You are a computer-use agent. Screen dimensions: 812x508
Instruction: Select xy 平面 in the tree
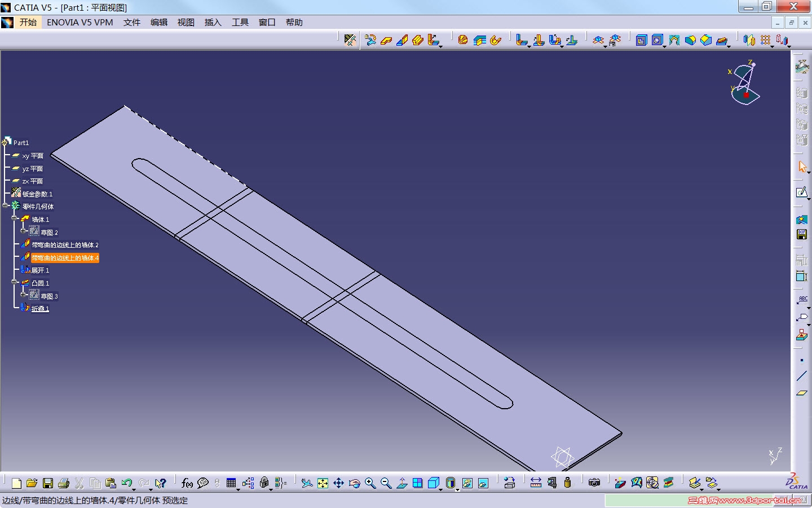(33, 156)
